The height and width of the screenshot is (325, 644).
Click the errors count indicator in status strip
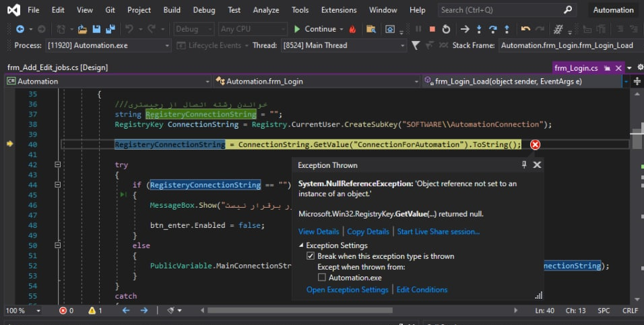pos(67,311)
